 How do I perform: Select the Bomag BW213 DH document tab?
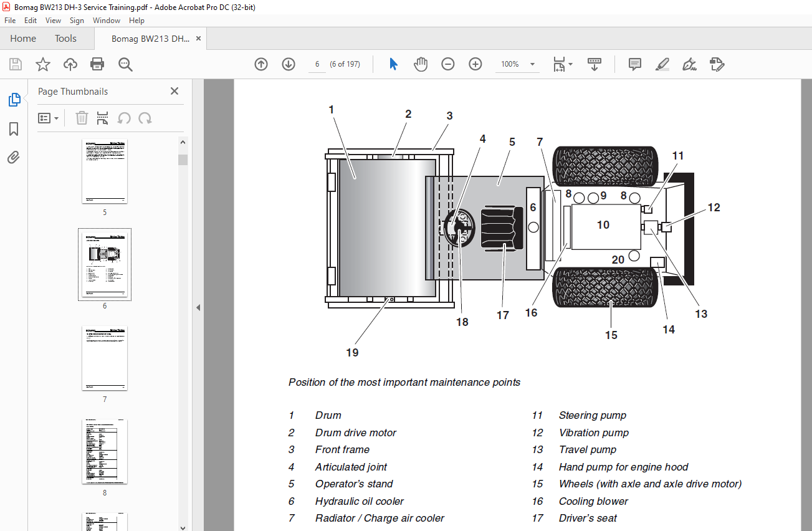point(150,39)
